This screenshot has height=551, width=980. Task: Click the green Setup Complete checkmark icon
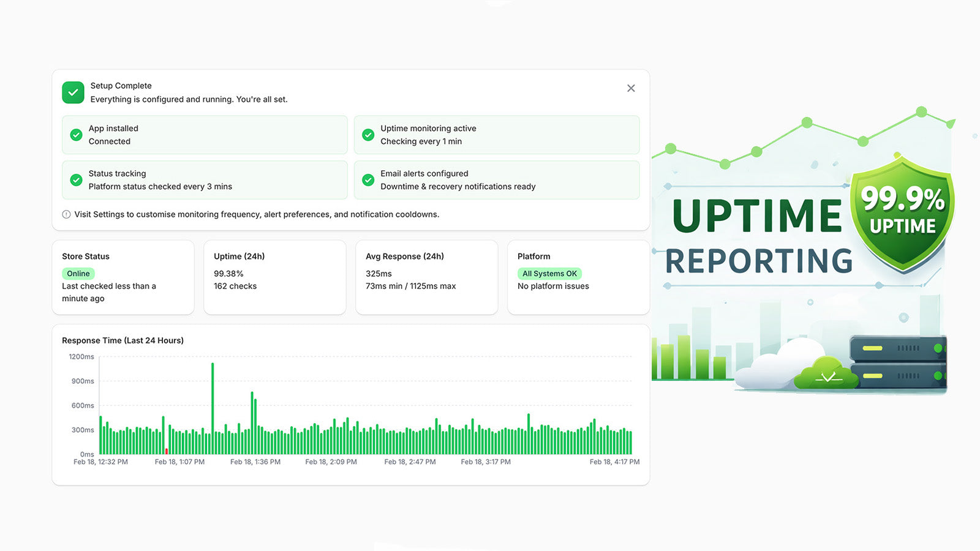[73, 92]
